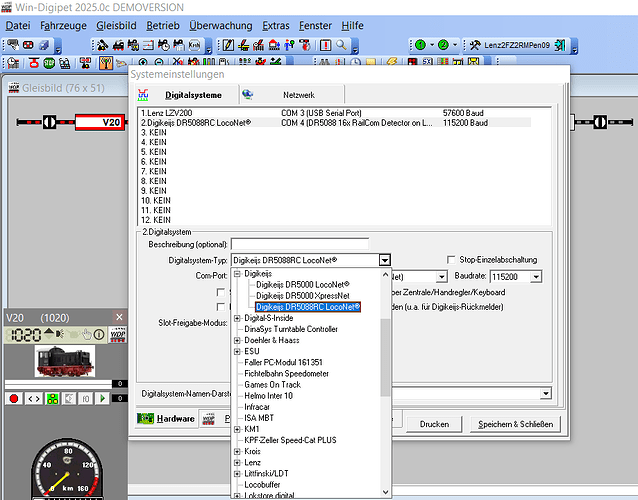Click the WDP logo icon in V20 panel

[x=118, y=334]
